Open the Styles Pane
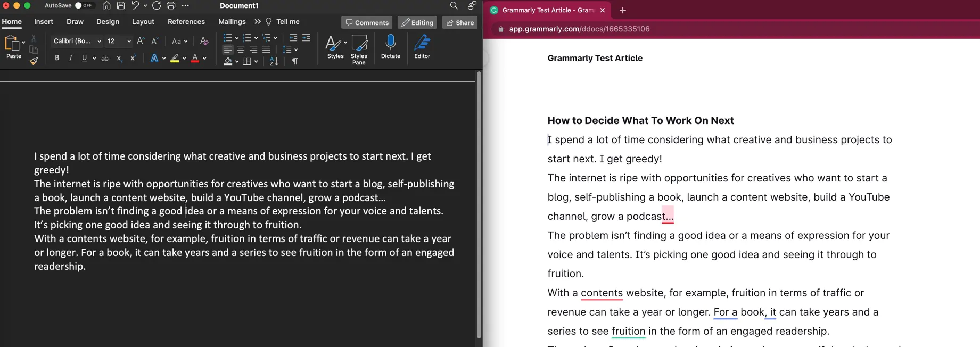The image size is (980, 347). (x=359, y=49)
